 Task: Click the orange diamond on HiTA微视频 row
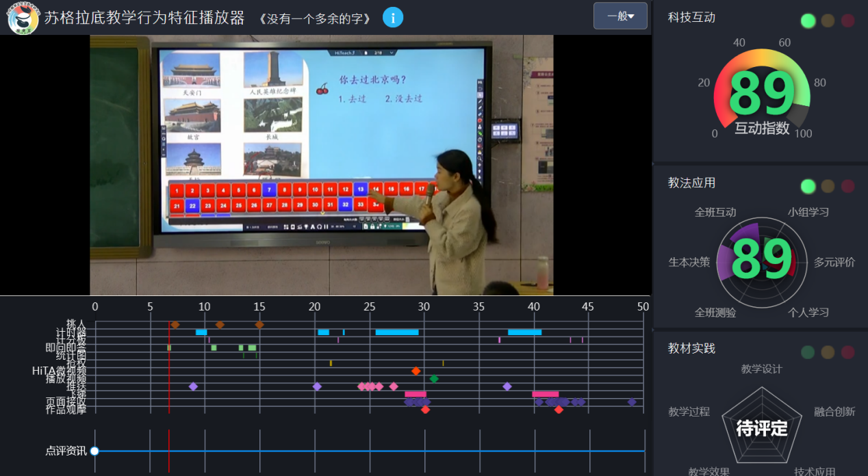coord(416,371)
